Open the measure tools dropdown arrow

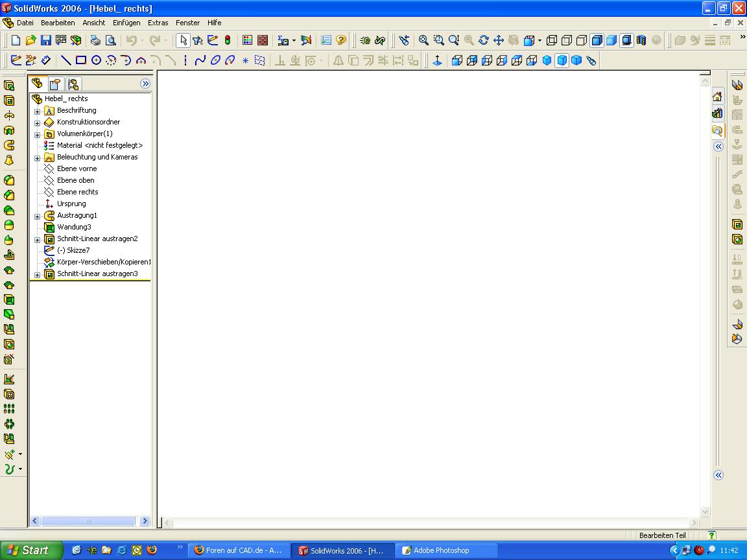click(294, 41)
